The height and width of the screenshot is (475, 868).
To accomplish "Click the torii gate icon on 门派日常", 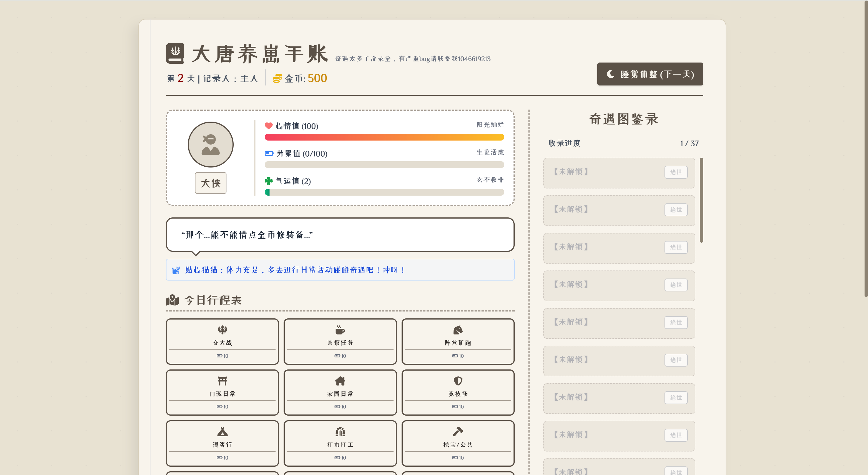I will pyautogui.click(x=222, y=380).
